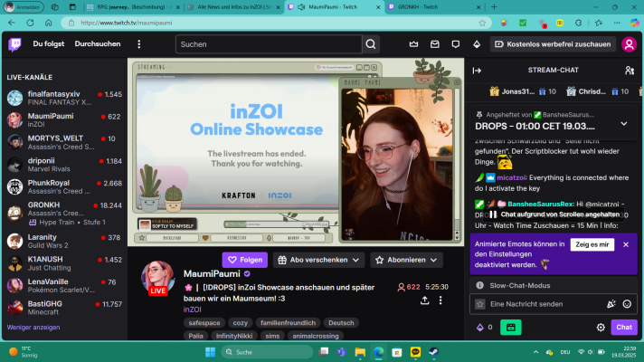Image resolution: width=644 pixels, height=362 pixels.
Task: Send message with Chat button
Action: tap(624, 328)
